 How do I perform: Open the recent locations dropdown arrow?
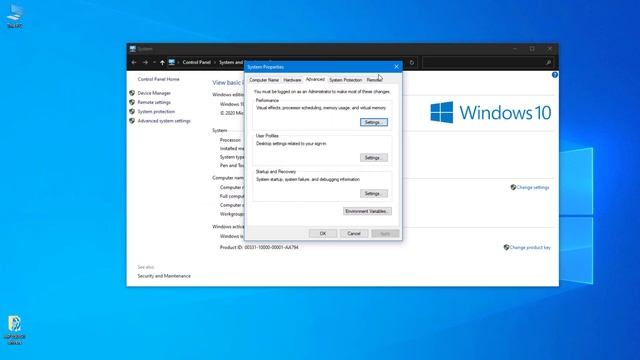pyautogui.click(x=154, y=62)
